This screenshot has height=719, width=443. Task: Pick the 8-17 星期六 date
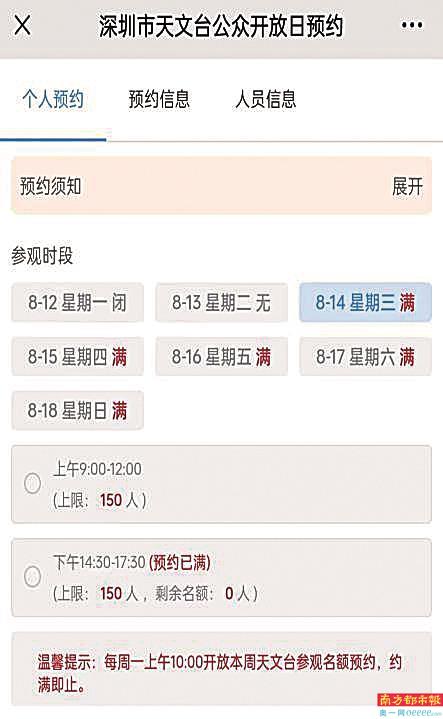tap(365, 357)
